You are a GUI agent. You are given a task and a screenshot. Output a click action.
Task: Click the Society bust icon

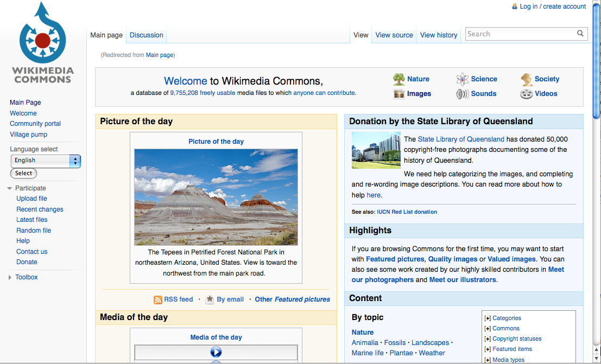(x=526, y=79)
